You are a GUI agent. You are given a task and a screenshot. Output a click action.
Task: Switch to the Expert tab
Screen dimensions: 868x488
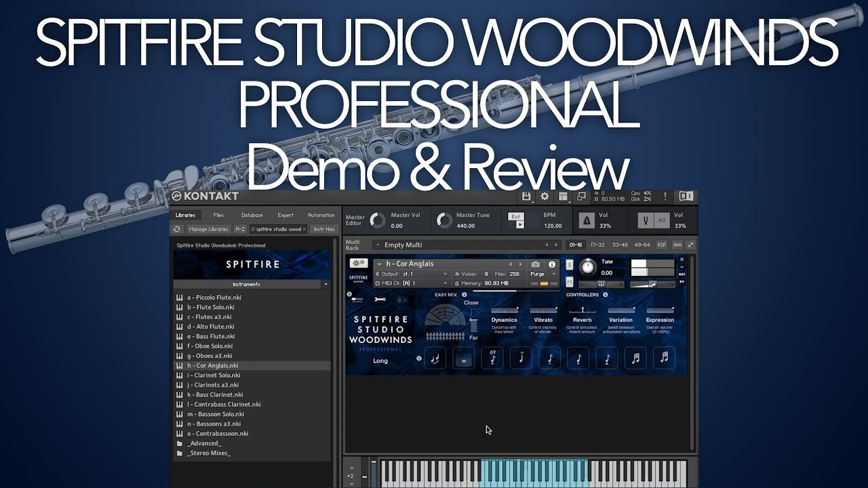[x=285, y=215]
